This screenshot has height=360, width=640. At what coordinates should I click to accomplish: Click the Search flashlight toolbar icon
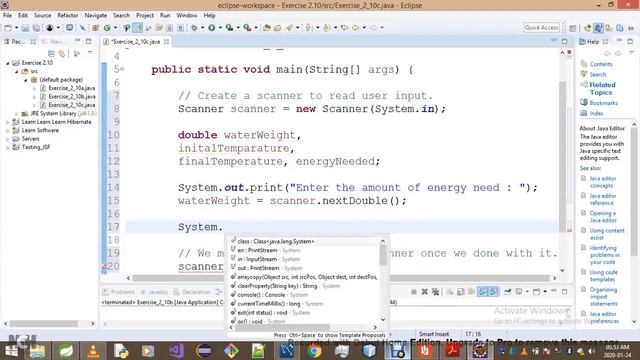click(289, 28)
